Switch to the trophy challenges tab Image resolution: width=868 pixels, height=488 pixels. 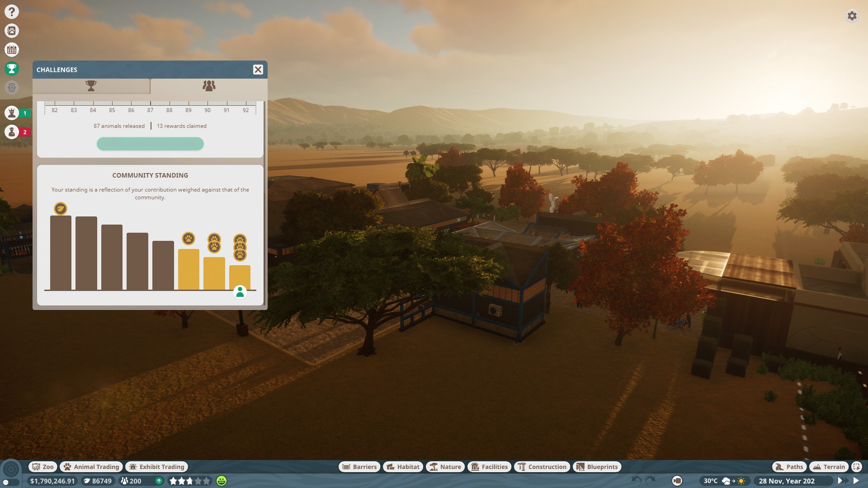click(x=91, y=86)
